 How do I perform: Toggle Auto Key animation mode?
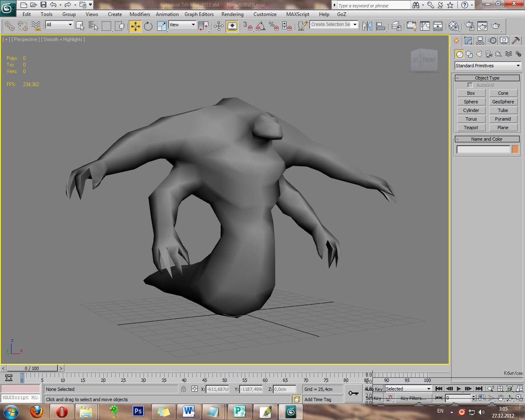coord(374,389)
